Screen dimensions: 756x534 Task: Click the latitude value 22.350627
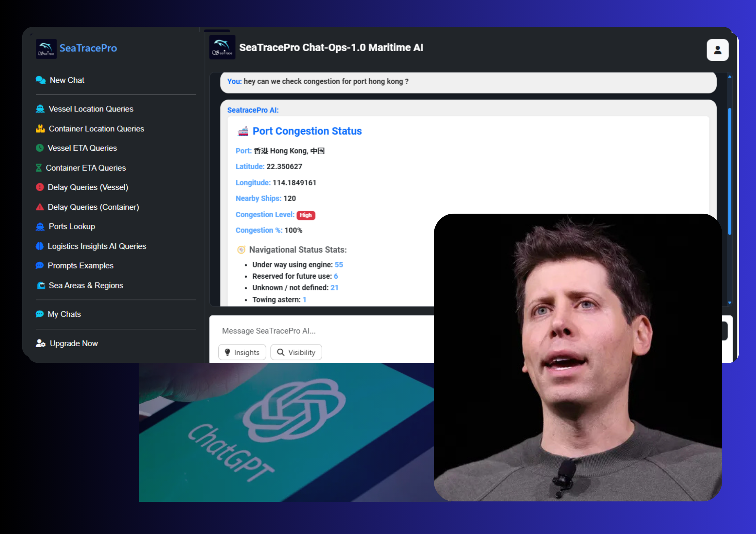(284, 167)
